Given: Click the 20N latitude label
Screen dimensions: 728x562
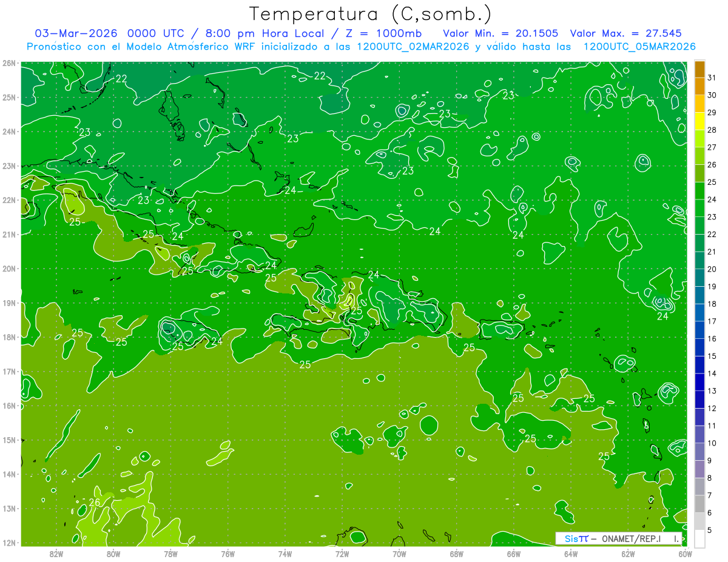Looking at the screenshot, I should pyautogui.click(x=9, y=269).
